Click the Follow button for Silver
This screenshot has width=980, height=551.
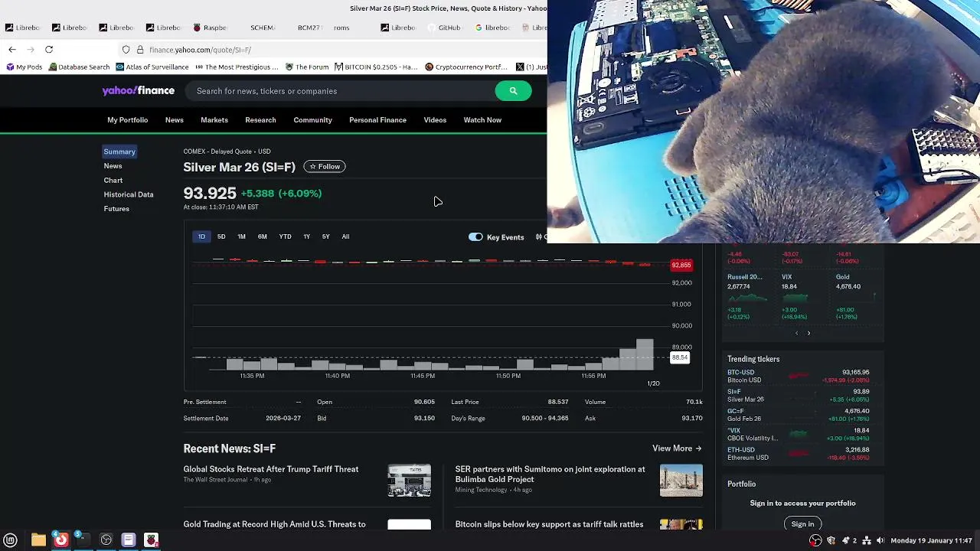click(x=325, y=167)
